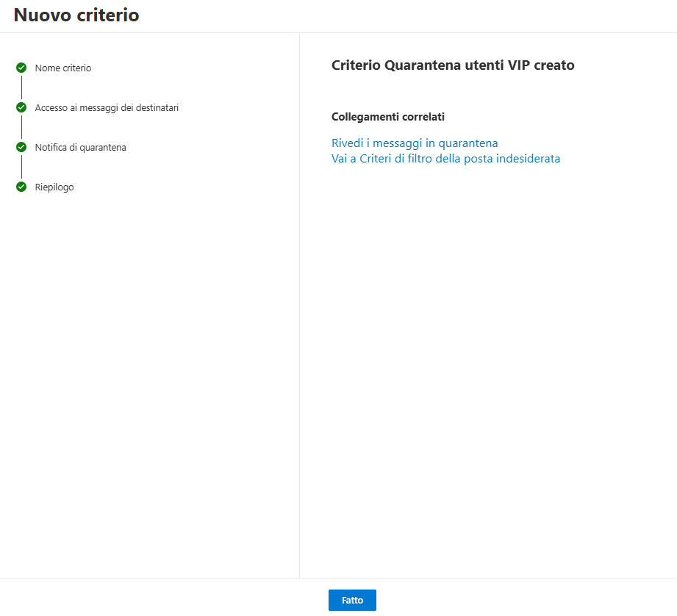Click the green checkmark beside Nome criterio
The image size is (677, 616).
tap(21, 68)
